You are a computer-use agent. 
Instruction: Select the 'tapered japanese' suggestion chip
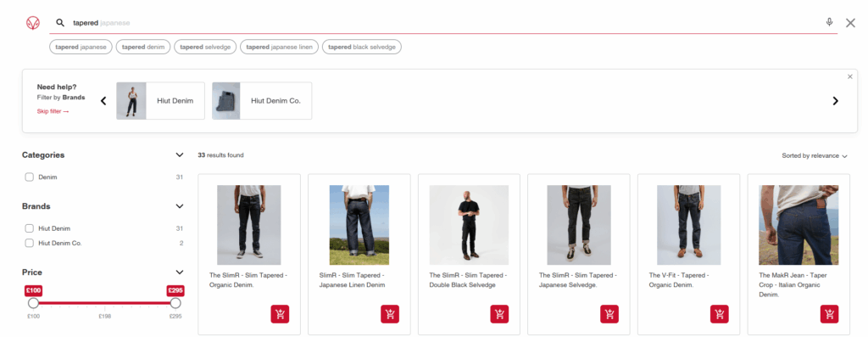tap(81, 48)
